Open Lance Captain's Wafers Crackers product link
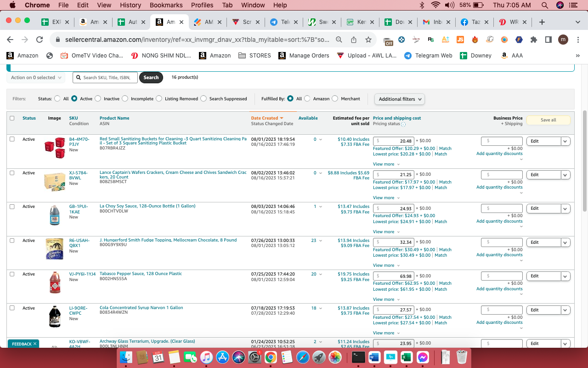This screenshot has height=368, width=588. tap(173, 175)
